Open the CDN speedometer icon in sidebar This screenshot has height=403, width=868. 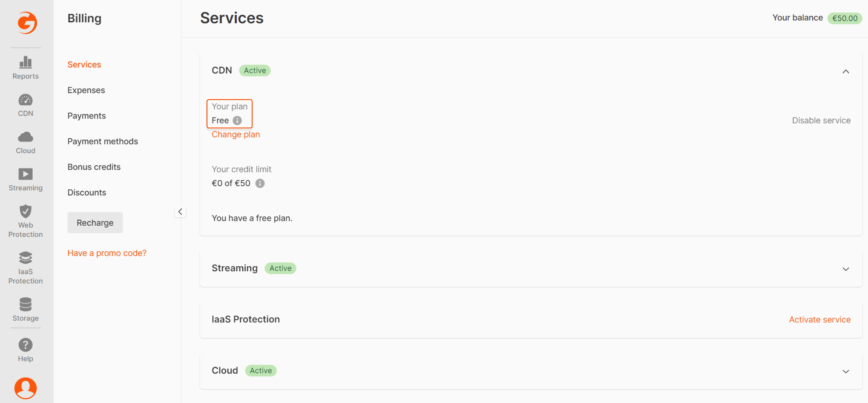[26, 100]
